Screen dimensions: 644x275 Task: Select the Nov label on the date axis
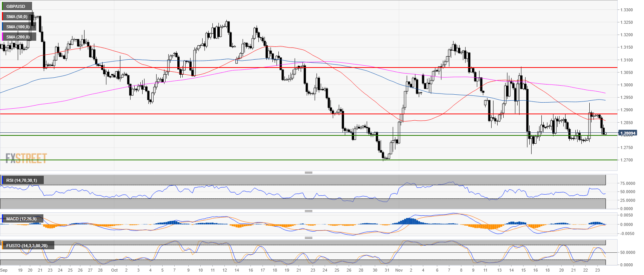point(399,270)
